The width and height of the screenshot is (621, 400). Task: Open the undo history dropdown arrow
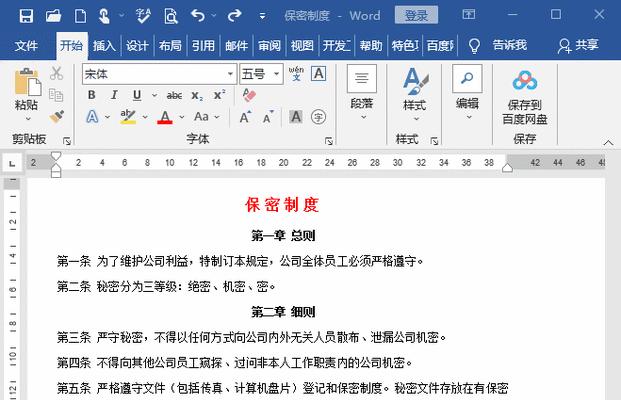point(214,16)
